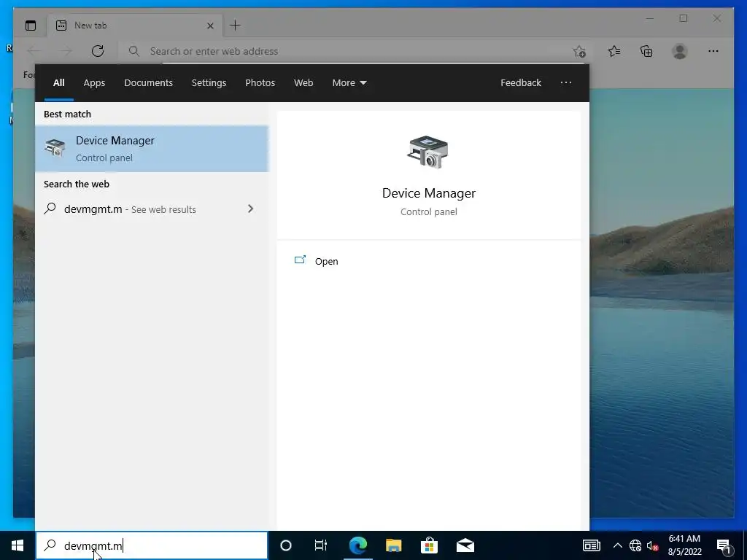Click the search box containing devmgmt.m

tap(152, 545)
